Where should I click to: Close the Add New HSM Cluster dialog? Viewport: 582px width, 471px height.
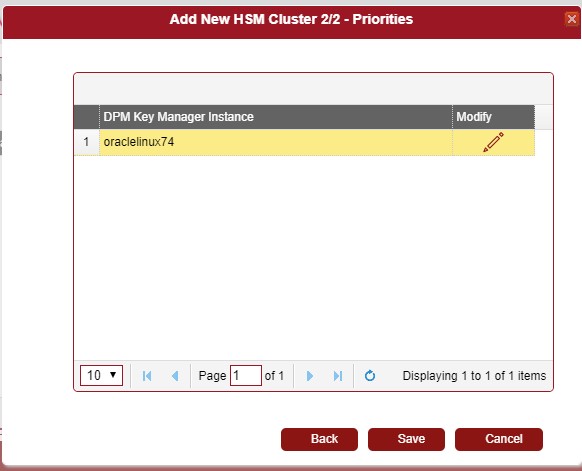[572, 19]
